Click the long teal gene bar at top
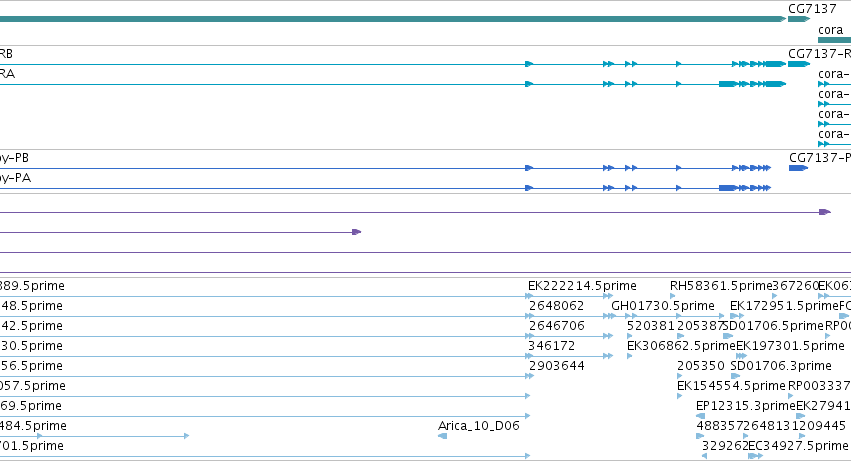This screenshot has height=461, width=851. (x=393, y=19)
